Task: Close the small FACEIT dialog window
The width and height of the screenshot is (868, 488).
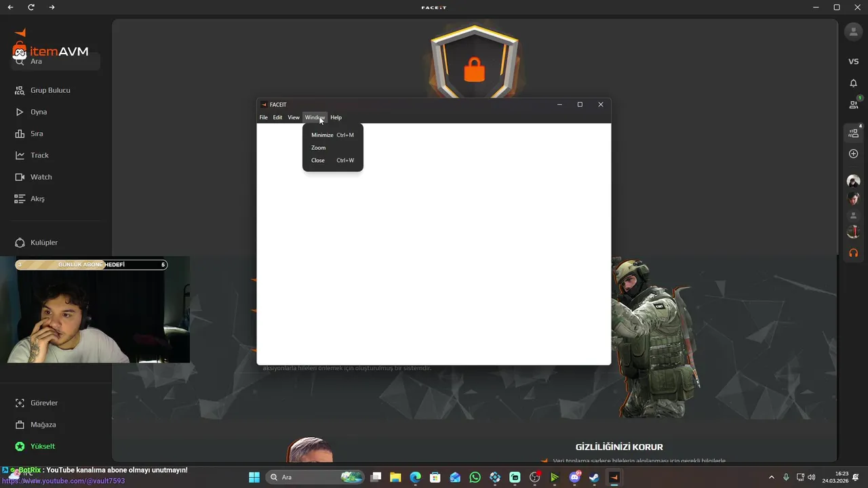Action: [x=600, y=104]
